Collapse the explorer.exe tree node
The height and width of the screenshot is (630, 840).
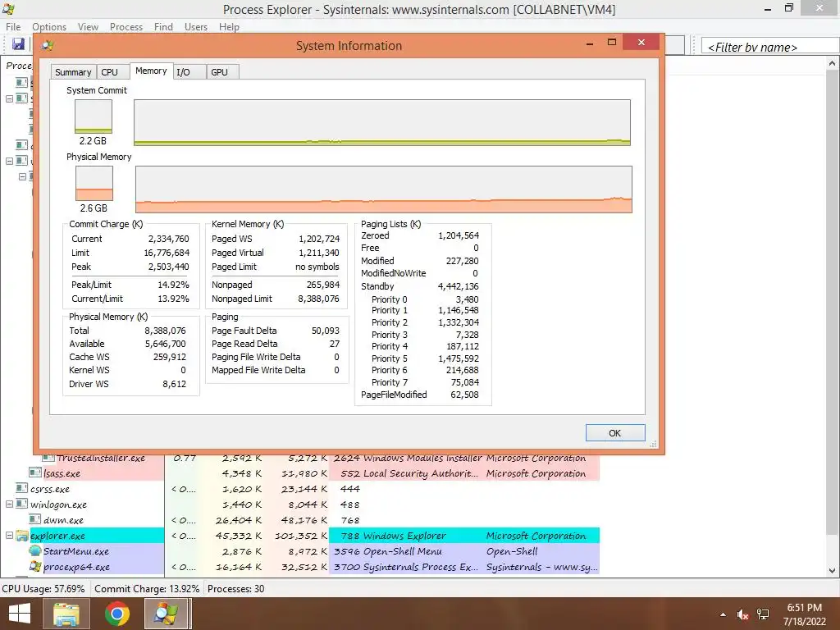tap(9, 535)
